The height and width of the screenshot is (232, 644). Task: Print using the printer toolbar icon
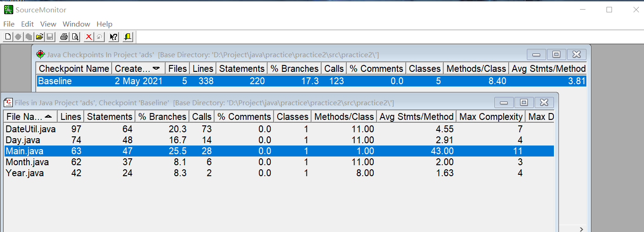point(64,37)
